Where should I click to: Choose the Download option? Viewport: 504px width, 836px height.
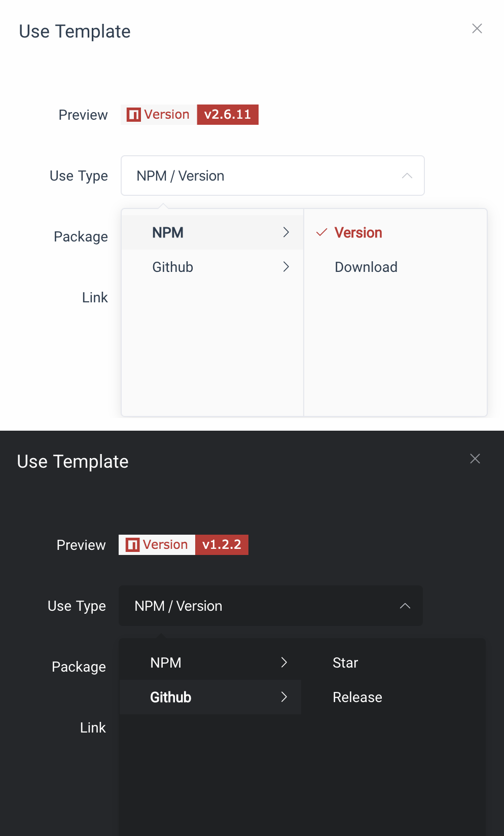(x=366, y=267)
